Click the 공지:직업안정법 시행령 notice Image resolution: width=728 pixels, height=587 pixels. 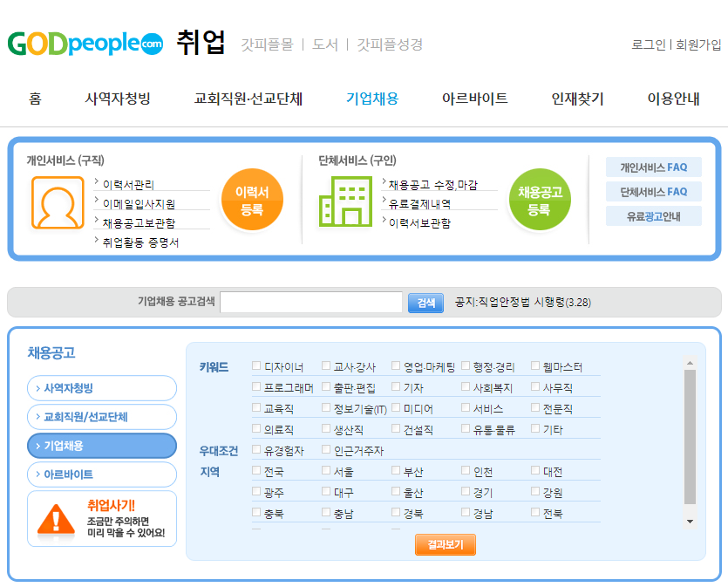(x=523, y=303)
